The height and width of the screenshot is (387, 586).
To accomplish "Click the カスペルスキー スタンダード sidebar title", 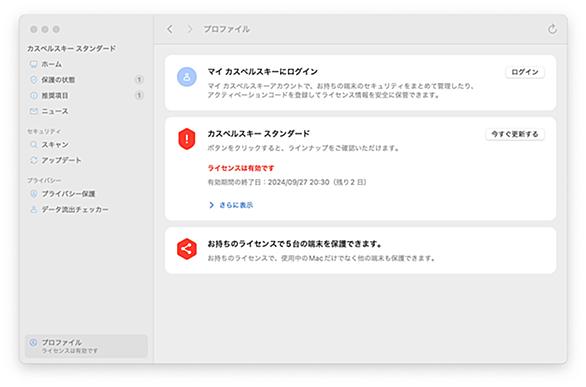I will click(x=71, y=48).
